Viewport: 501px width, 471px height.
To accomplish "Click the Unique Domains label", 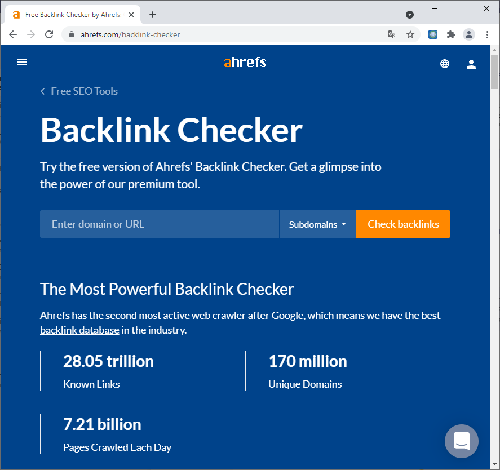I will point(305,384).
